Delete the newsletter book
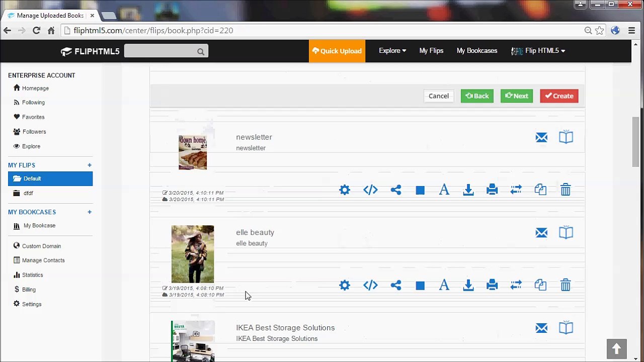644x362 pixels. pyautogui.click(x=566, y=190)
